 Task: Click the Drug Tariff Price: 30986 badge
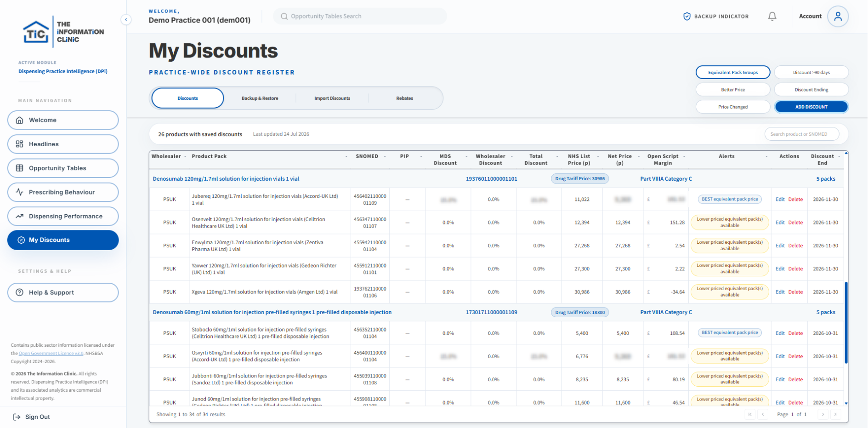[x=580, y=179]
